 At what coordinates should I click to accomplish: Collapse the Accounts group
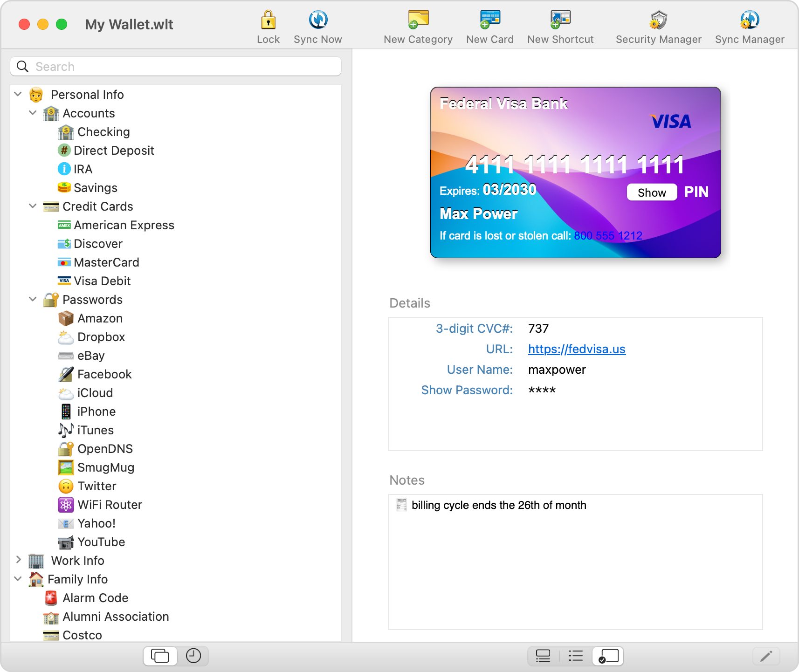click(33, 113)
